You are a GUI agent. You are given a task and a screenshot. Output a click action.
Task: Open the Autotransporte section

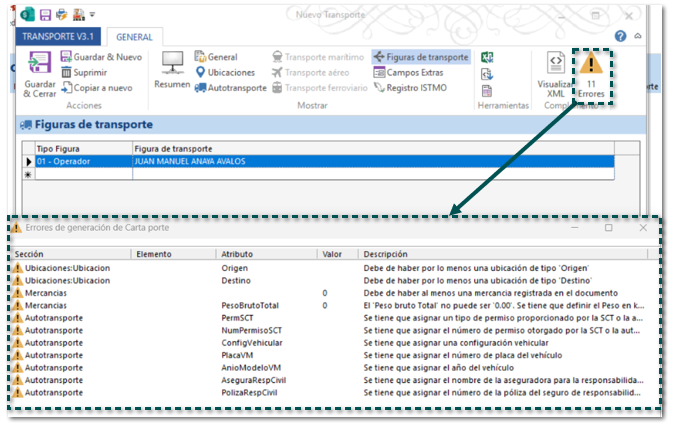[230, 87]
